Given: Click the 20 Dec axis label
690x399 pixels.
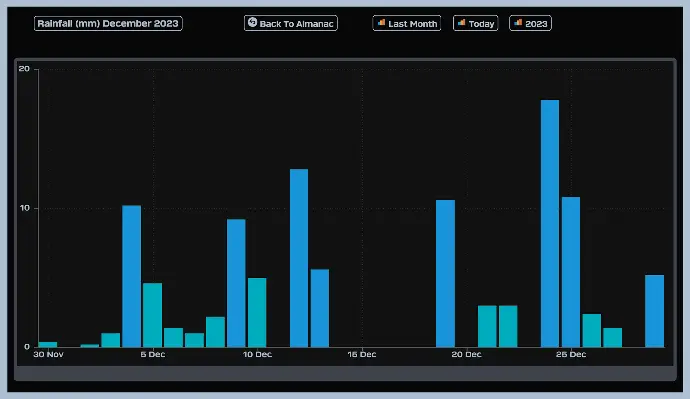Looking at the screenshot, I should tap(466, 355).
